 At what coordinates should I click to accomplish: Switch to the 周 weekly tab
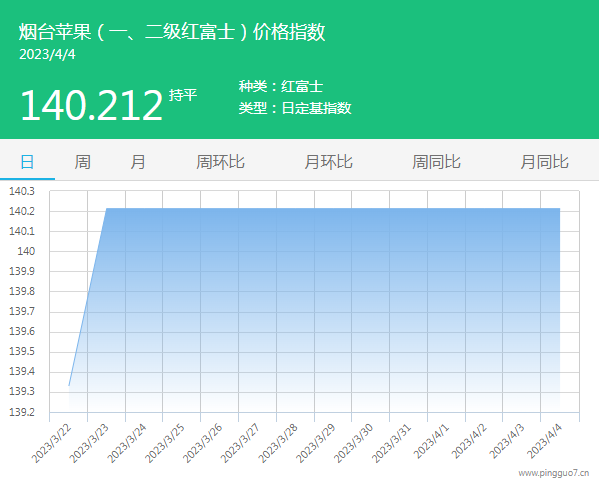tap(82, 162)
